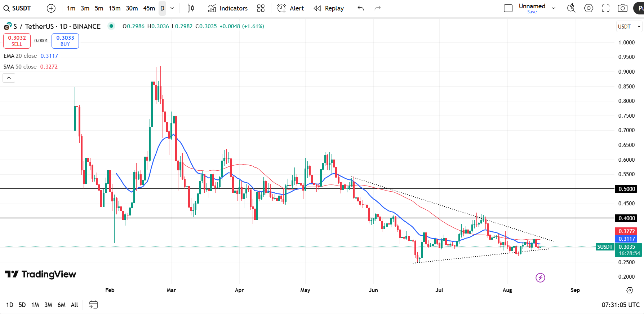Screen dimensions: 644x314
Task: Click the 0.3032 SELL button
Action: pos(17,41)
